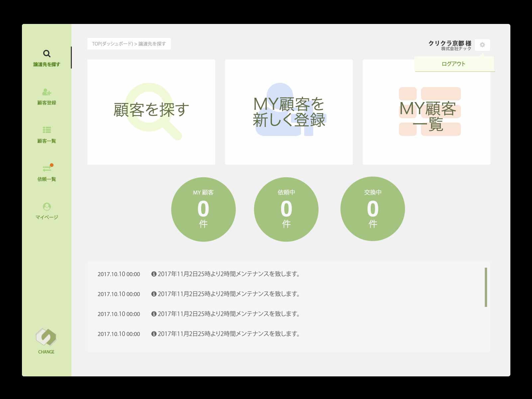The width and height of the screenshot is (532, 399).
Task: Open 顧客登録 add-user sidebar icon
Action: pyautogui.click(x=47, y=92)
